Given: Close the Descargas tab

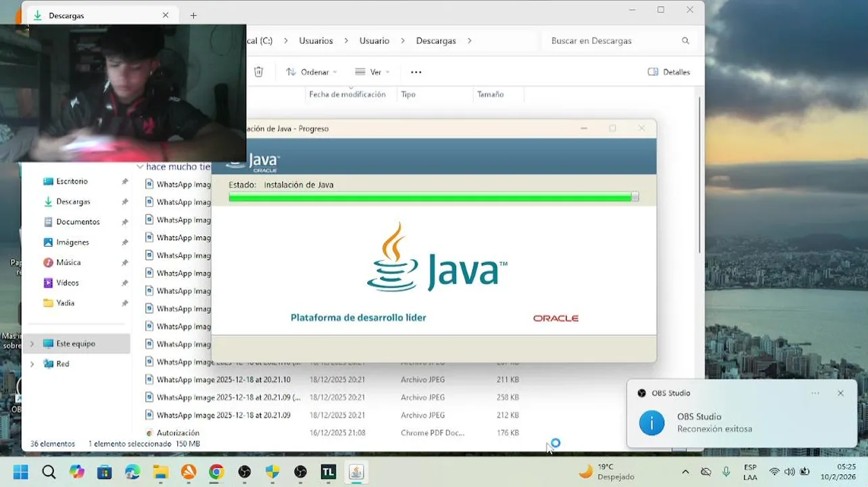Looking at the screenshot, I should (x=166, y=15).
